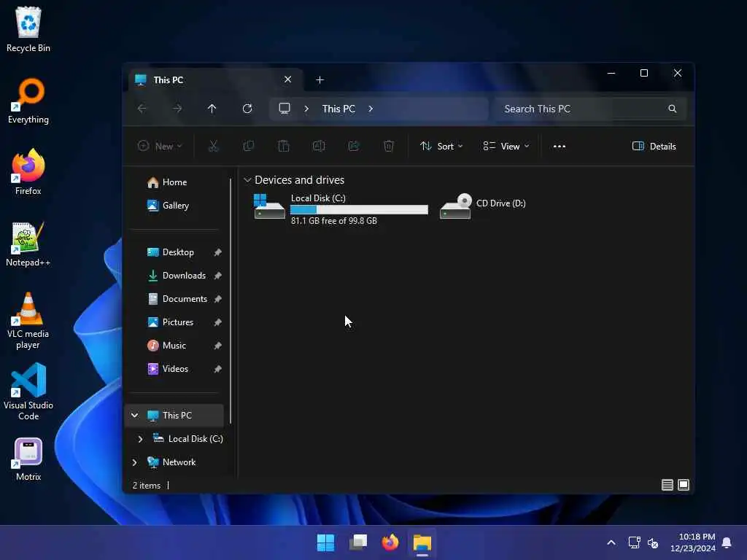747x560 pixels.
Task: Click File Explorer icon in taskbar
Action: click(422, 542)
